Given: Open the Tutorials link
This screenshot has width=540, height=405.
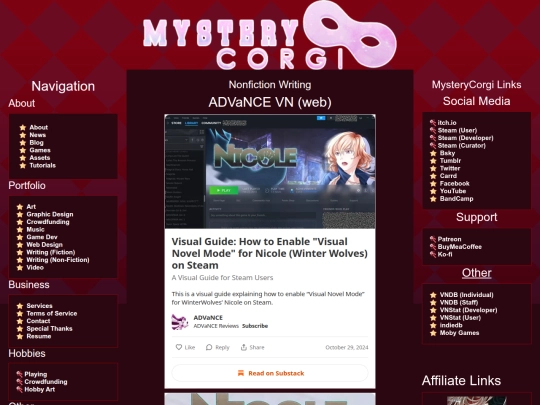Looking at the screenshot, I should pos(43,165).
